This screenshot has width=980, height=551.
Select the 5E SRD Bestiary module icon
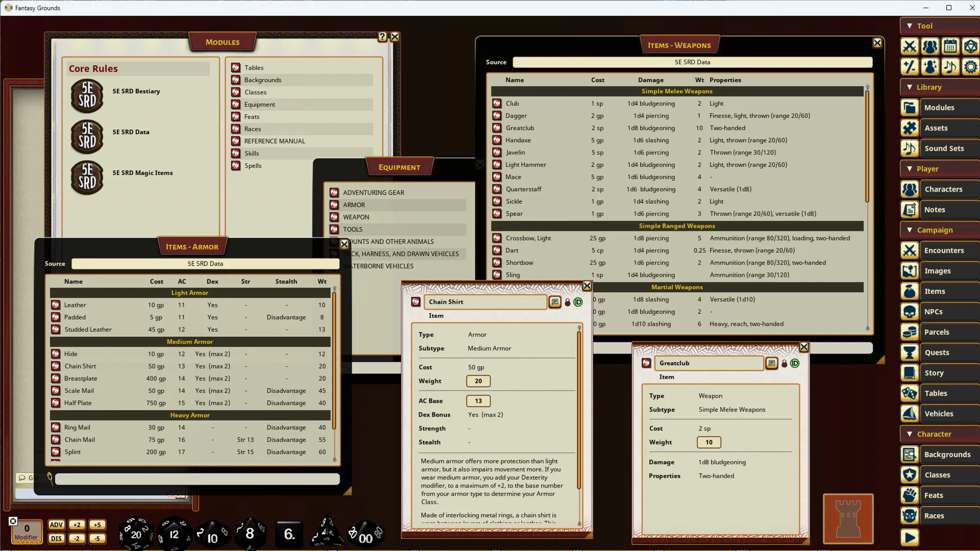tap(87, 96)
